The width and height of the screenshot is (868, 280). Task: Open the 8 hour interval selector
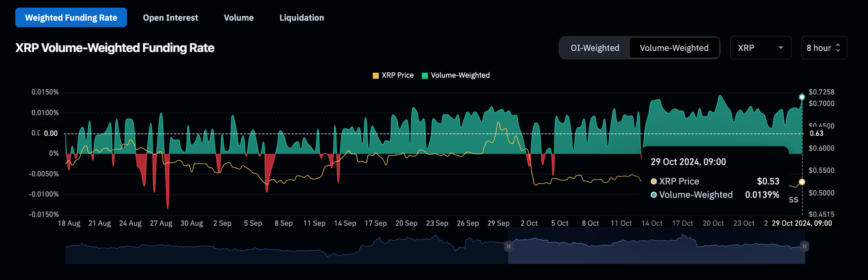(824, 48)
